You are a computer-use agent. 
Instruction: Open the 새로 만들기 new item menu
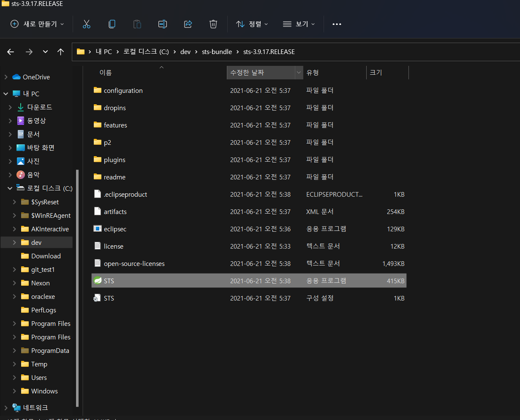[x=37, y=24]
